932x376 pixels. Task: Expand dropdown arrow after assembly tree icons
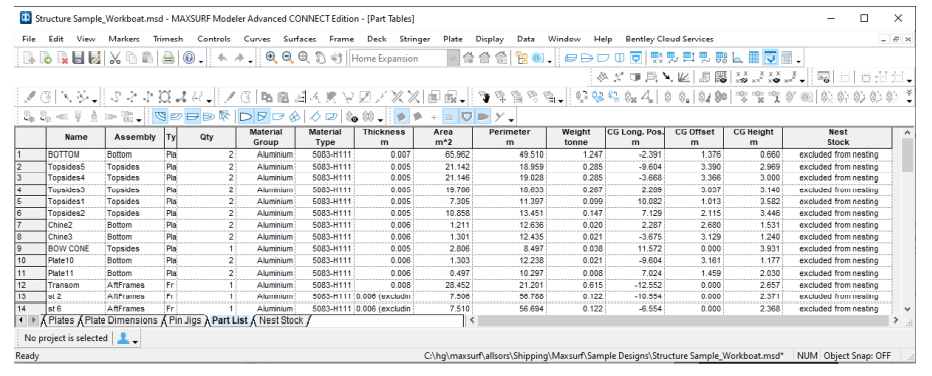click(550, 61)
